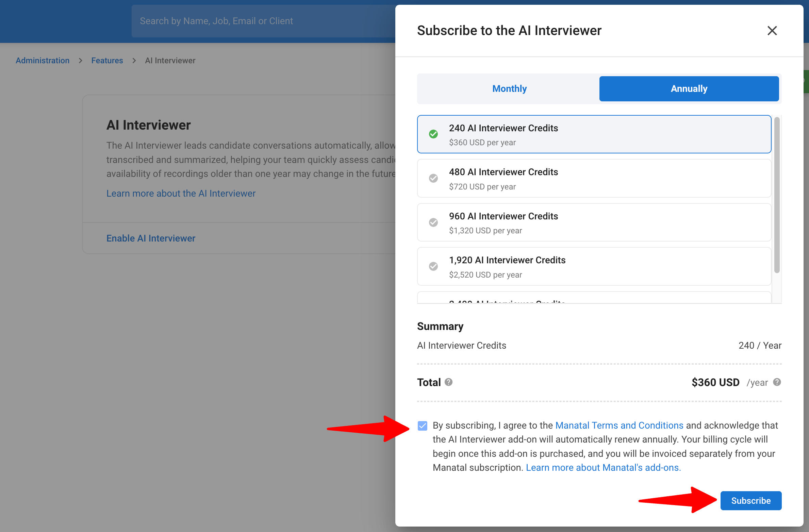Select the Annually billing tab

pos(689,89)
